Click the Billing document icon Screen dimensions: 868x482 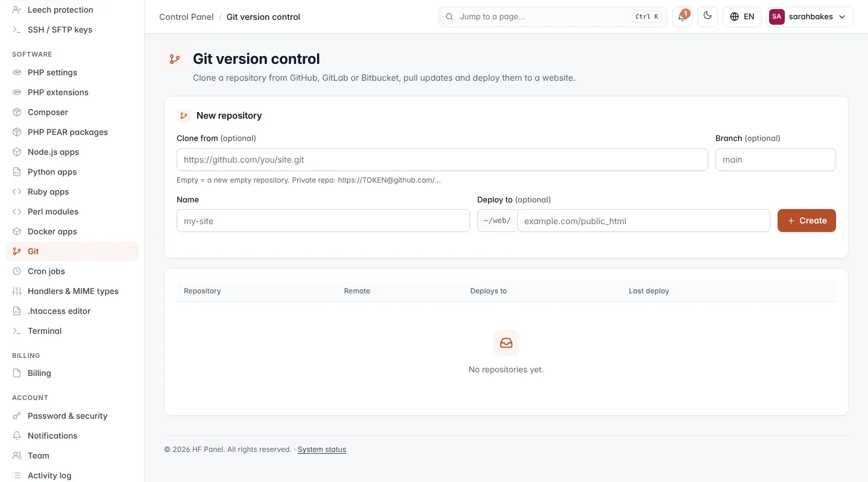pyautogui.click(x=17, y=373)
